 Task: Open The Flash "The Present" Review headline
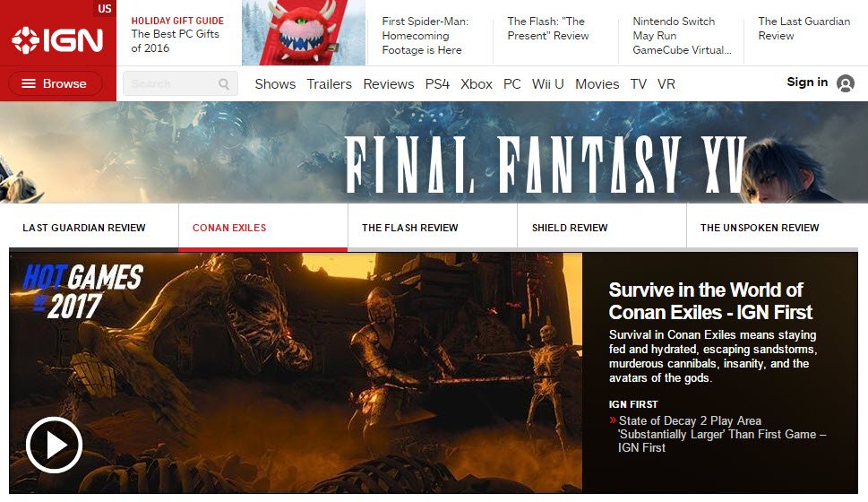tap(548, 29)
